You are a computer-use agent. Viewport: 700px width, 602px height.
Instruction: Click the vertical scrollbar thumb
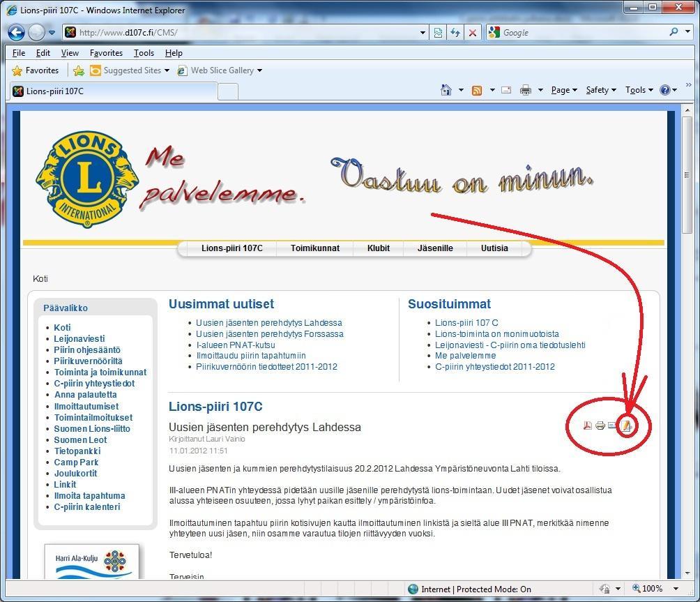click(687, 174)
